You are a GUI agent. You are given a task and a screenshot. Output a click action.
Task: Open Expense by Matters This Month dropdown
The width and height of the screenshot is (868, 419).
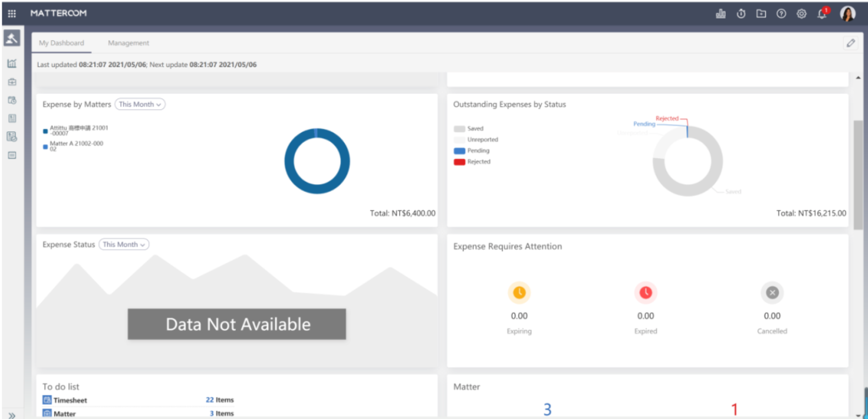click(140, 104)
